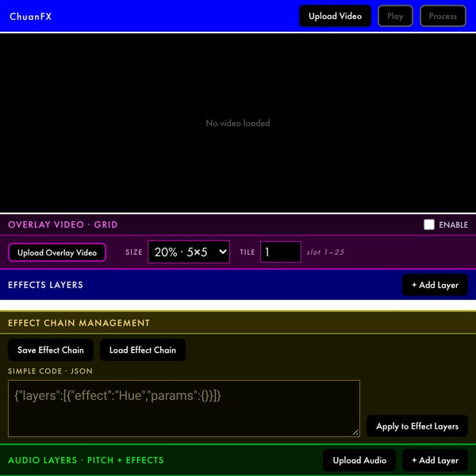
Task: Add a layer in Effects Layers
Action: [x=435, y=285]
